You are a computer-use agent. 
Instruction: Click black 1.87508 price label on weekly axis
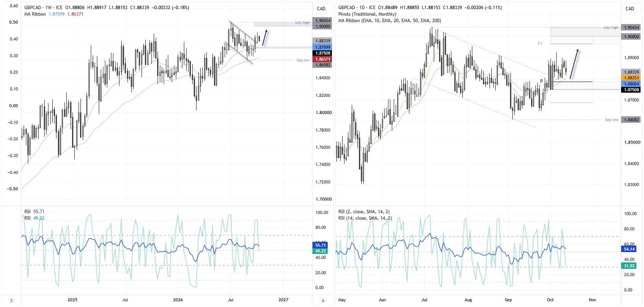coord(322,53)
